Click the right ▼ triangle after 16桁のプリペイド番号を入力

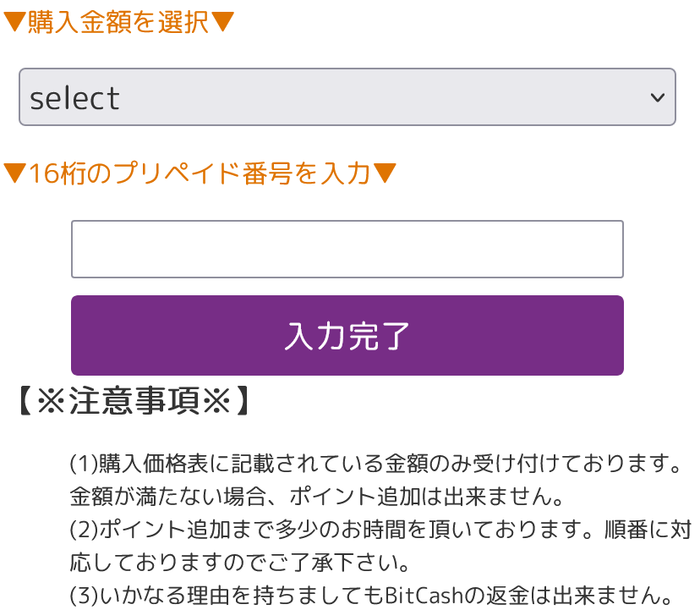(x=385, y=173)
